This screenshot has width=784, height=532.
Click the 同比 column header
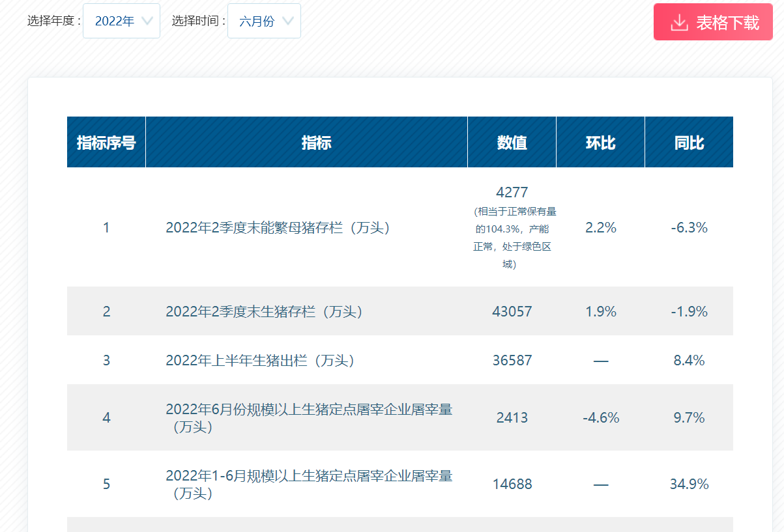tap(689, 143)
